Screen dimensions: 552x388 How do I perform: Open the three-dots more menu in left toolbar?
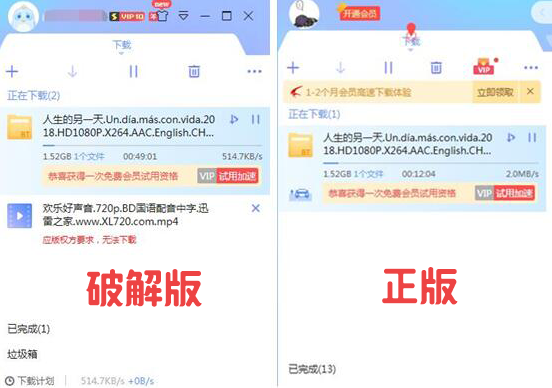254,71
